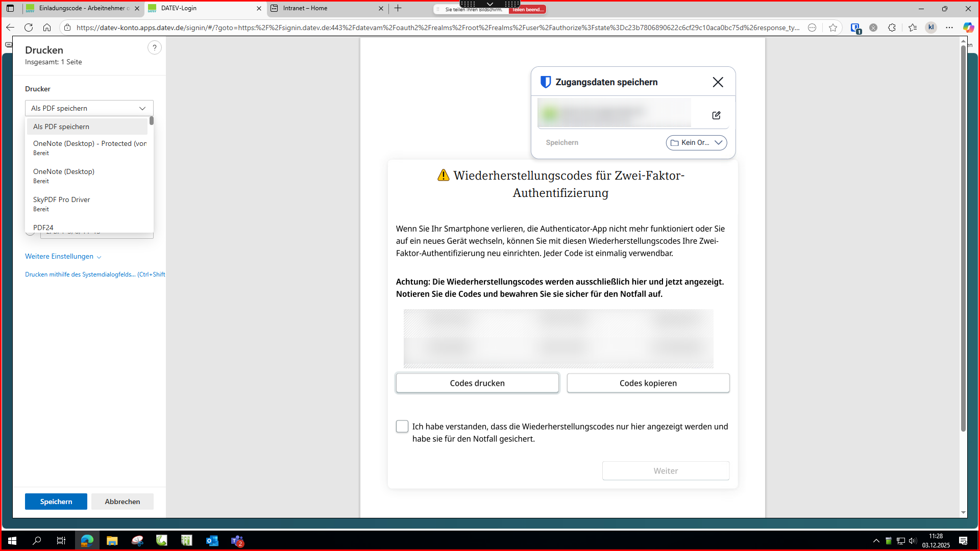Click the print dialog help question-mark icon
This screenshot has width=980, height=551.
(x=154, y=48)
